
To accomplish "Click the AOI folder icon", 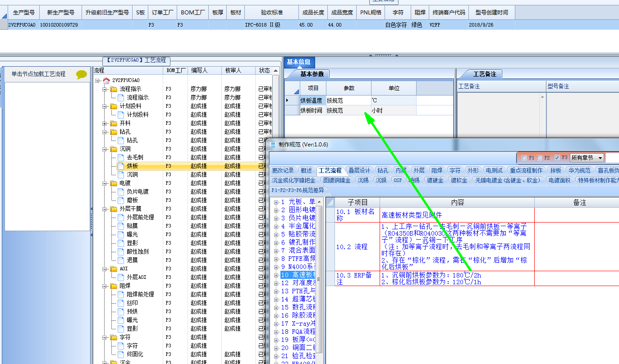I will pos(114,268).
